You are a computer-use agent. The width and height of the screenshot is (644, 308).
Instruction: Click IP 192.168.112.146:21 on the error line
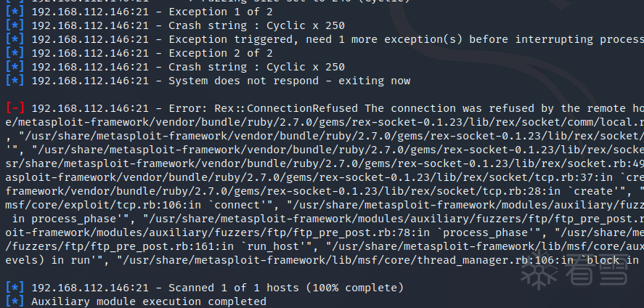coord(90,108)
